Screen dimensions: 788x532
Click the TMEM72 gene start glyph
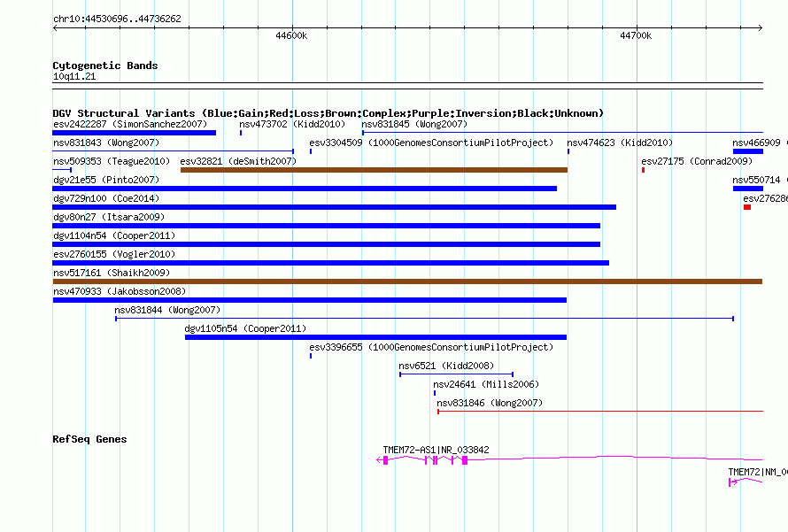[733, 482]
